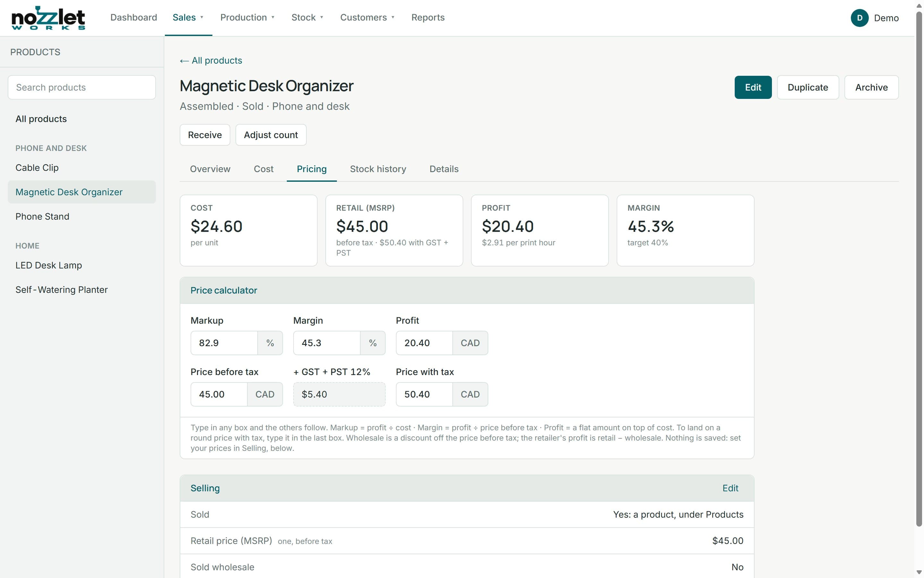Click the Retail price $45.00 row value
Image resolution: width=924 pixels, height=578 pixels.
(727, 541)
